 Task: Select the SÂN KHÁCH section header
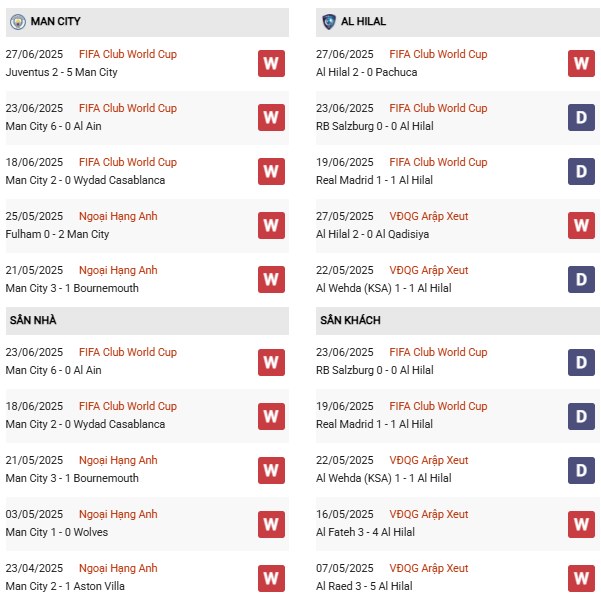coord(458,320)
